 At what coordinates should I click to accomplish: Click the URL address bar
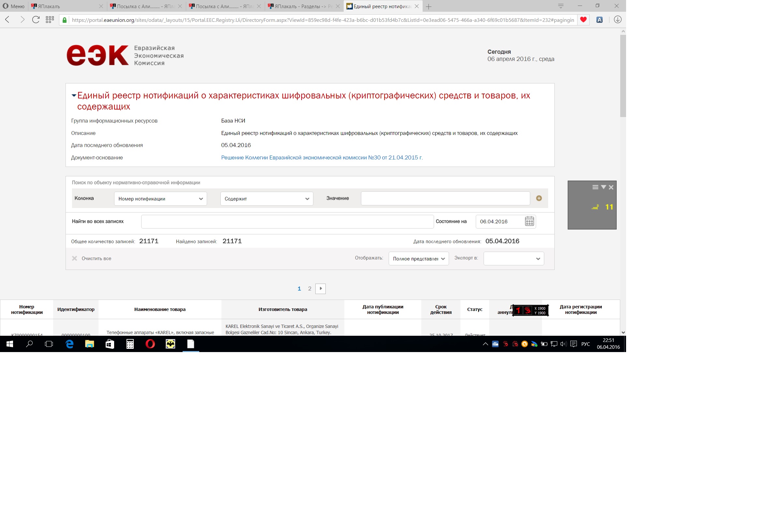click(322, 20)
